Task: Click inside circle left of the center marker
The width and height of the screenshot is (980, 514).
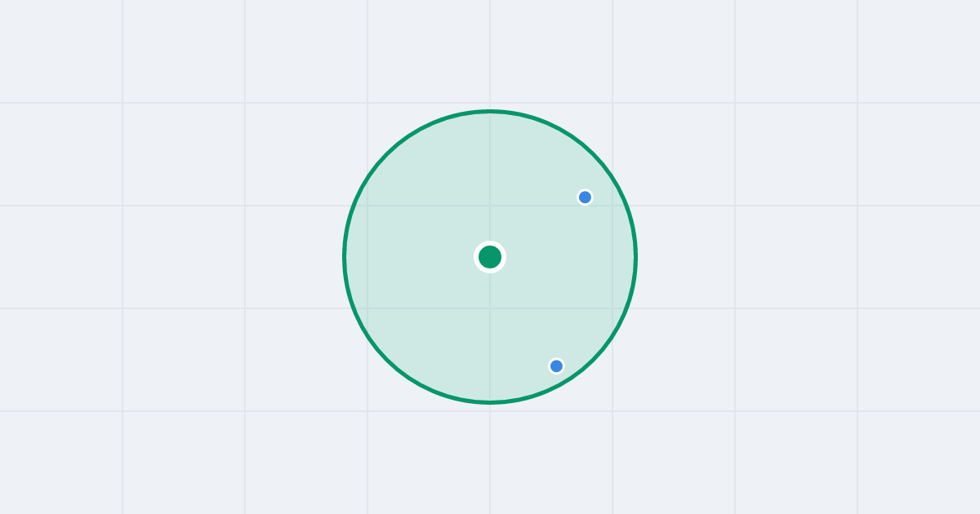Action: pos(416,257)
